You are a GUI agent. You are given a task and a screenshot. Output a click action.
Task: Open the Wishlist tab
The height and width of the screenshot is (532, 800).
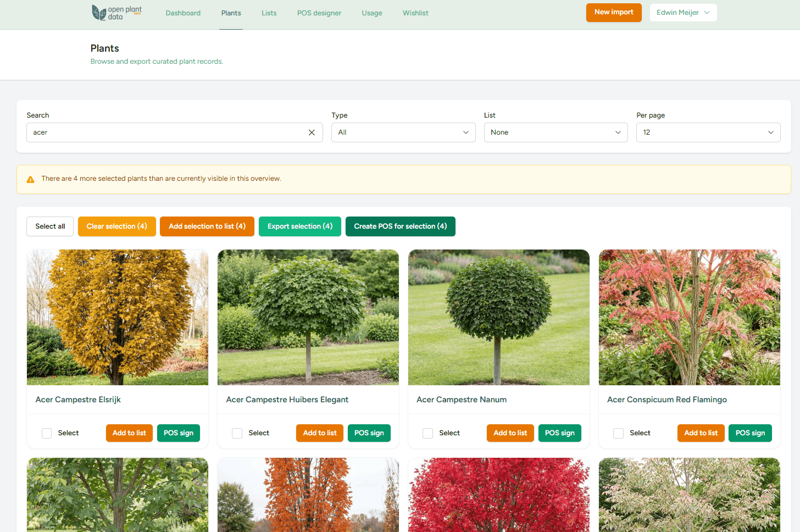415,13
